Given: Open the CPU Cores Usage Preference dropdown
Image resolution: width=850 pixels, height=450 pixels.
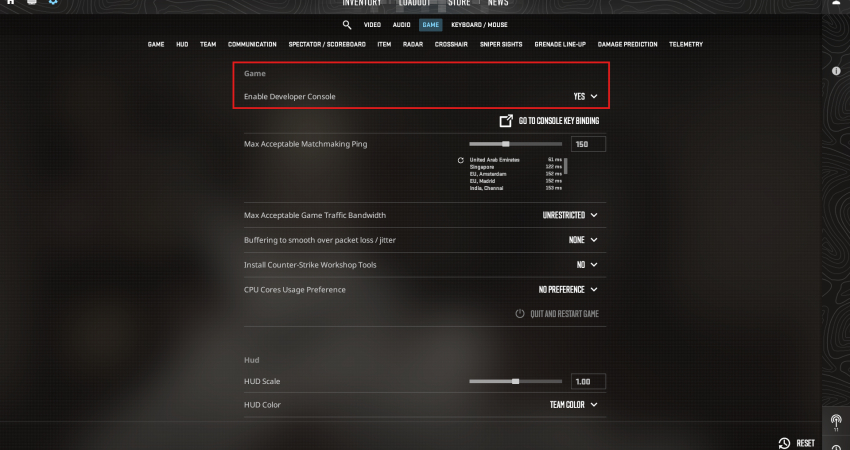Looking at the screenshot, I should (568, 290).
